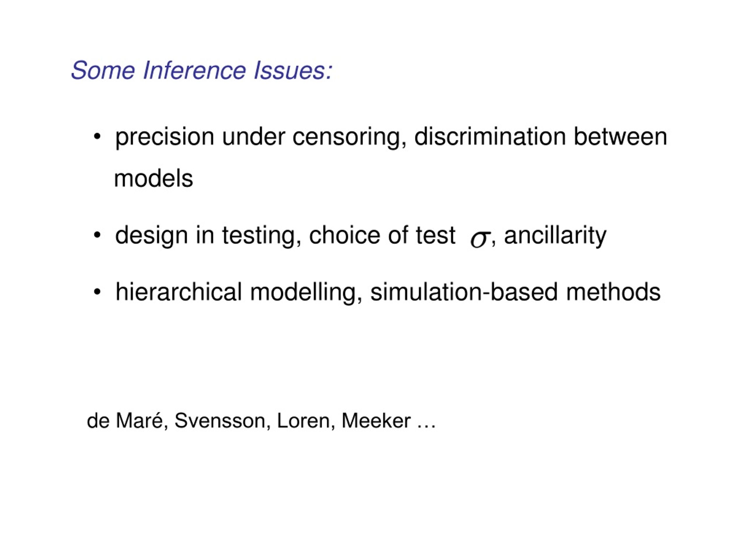747x560 pixels.
Task: Click the second bullet point marker
Action: [x=97, y=235]
